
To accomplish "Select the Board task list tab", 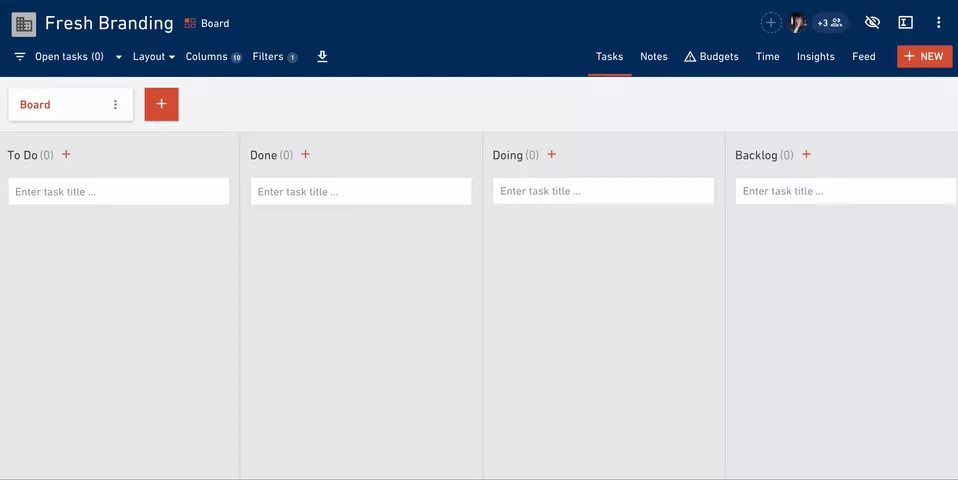I will pos(71,104).
